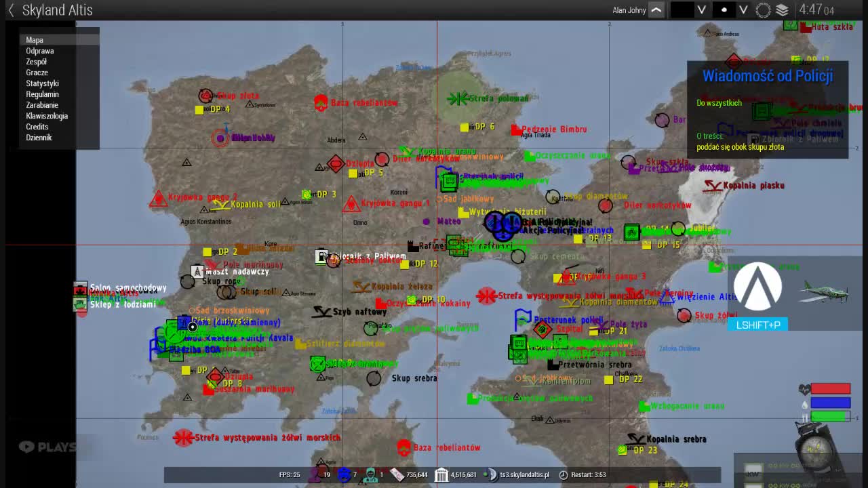Click the Baza rebeliantów south skull marker
Image resolution: width=868 pixels, height=488 pixels.
click(x=403, y=447)
